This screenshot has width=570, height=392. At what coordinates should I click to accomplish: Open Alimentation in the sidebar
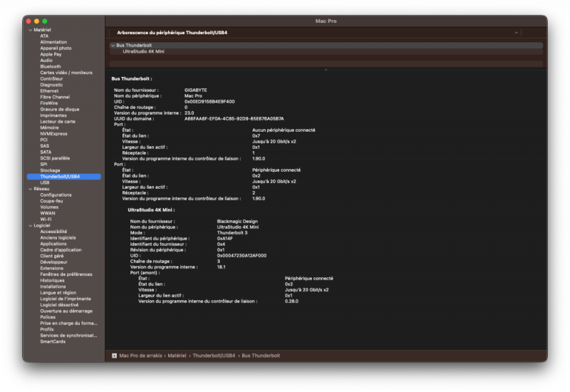53,42
